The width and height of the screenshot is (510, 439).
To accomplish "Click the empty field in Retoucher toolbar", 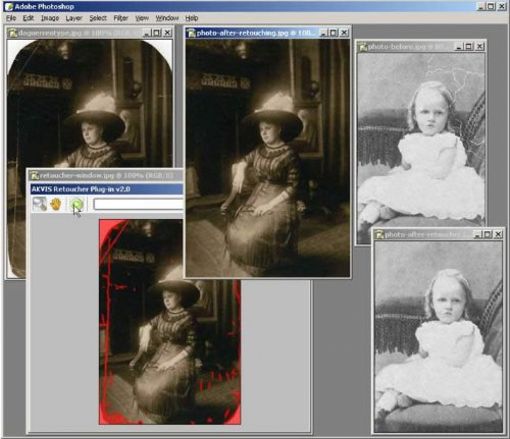I will point(138,204).
